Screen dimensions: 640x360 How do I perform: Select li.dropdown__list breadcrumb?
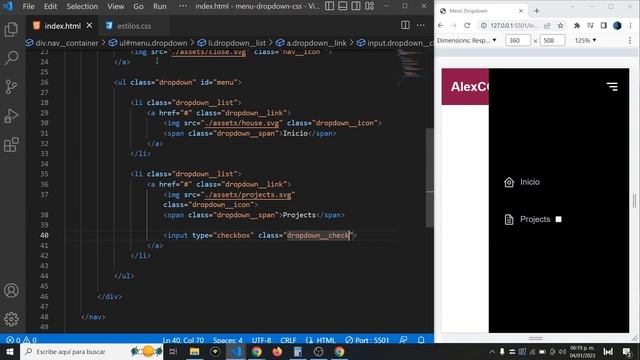tap(231, 43)
